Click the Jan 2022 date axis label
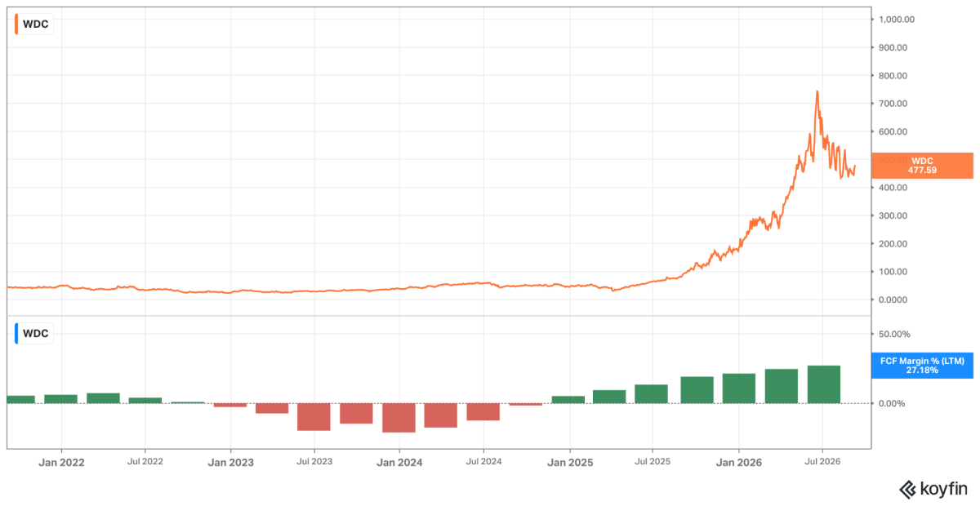 (61, 462)
